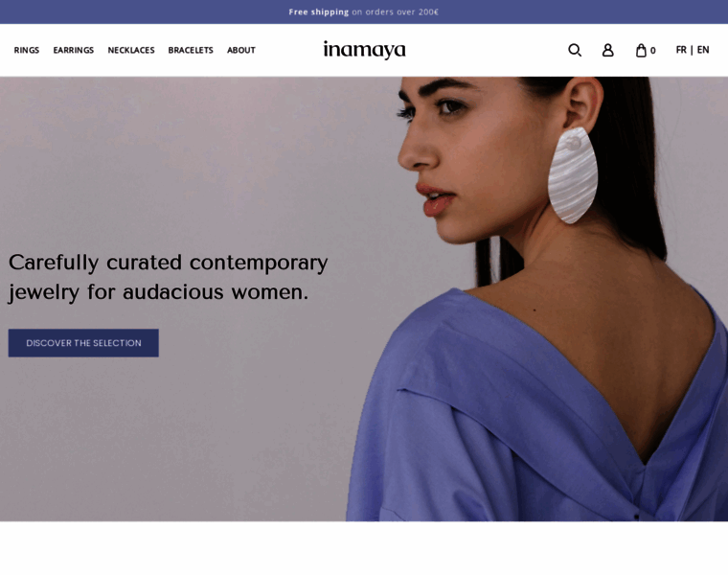Click the Discover the Selection button
Image resolution: width=728 pixels, height=575 pixels.
coord(83,343)
